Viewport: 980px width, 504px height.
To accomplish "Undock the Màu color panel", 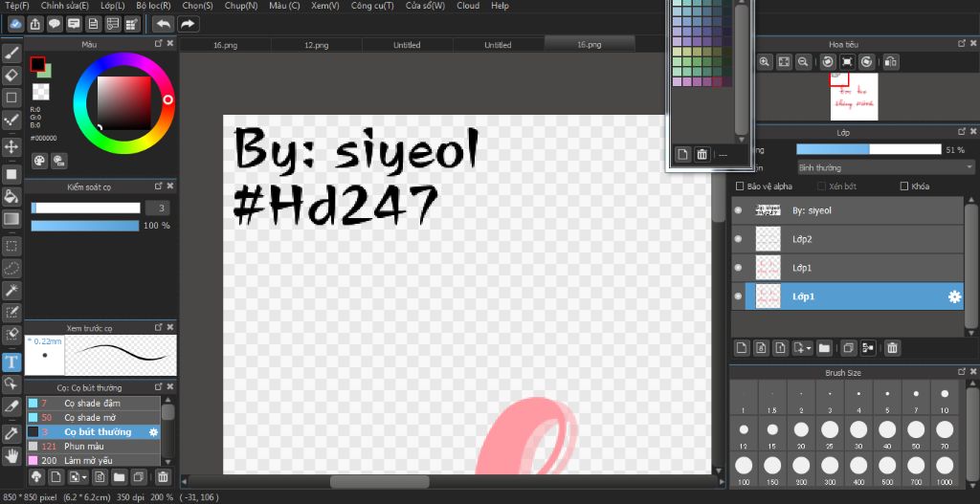I will click(x=159, y=44).
